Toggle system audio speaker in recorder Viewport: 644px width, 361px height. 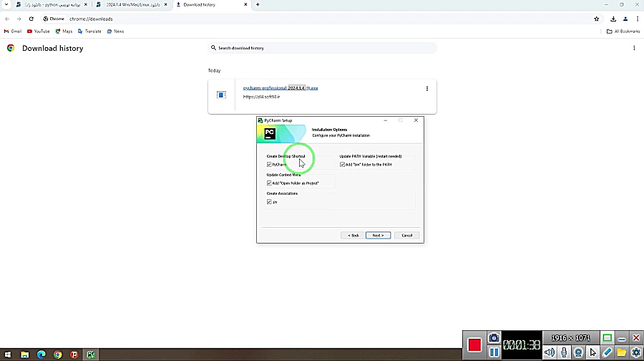point(550,352)
